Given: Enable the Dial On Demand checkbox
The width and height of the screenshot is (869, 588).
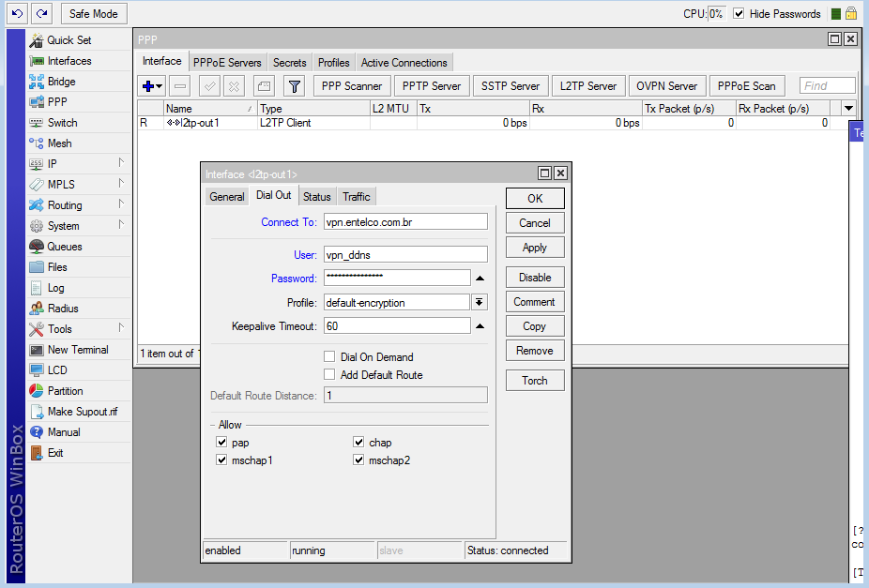Looking at the screenshot, I should click(x=329, y=357).
